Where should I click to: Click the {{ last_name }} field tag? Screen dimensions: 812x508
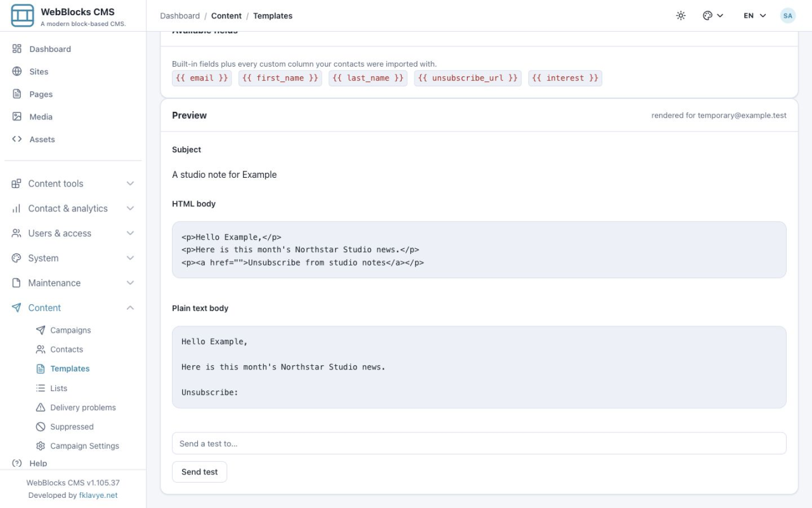click(x=368, y=78)
